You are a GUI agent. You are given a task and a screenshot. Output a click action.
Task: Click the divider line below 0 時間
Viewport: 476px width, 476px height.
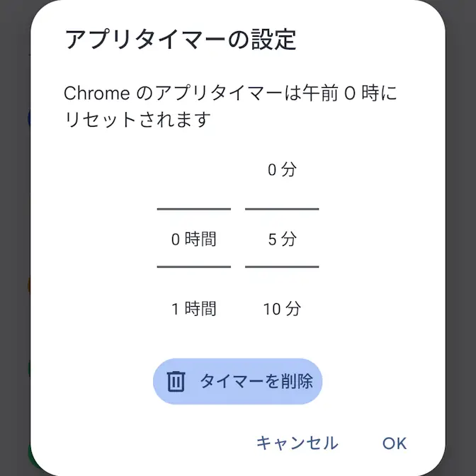click(193, 267)
